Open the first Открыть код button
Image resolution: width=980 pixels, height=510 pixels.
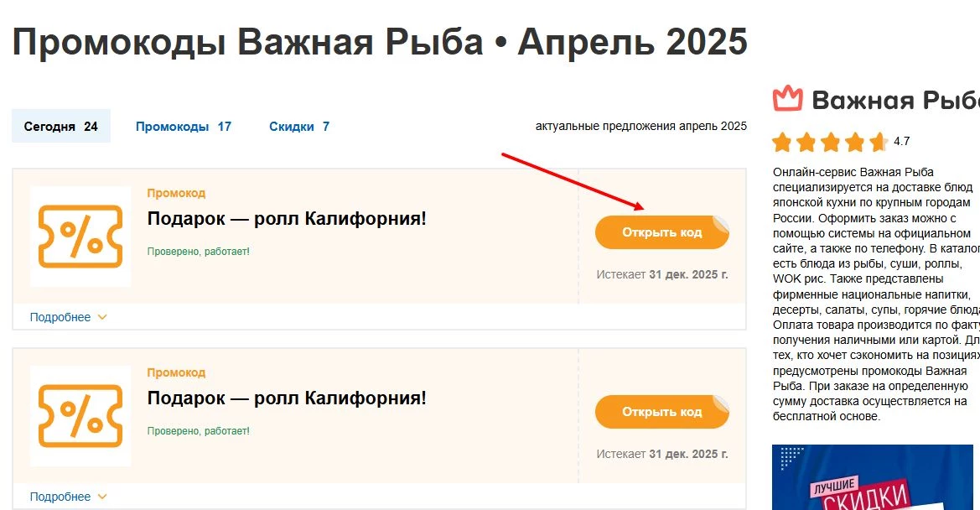coord(661,232)
